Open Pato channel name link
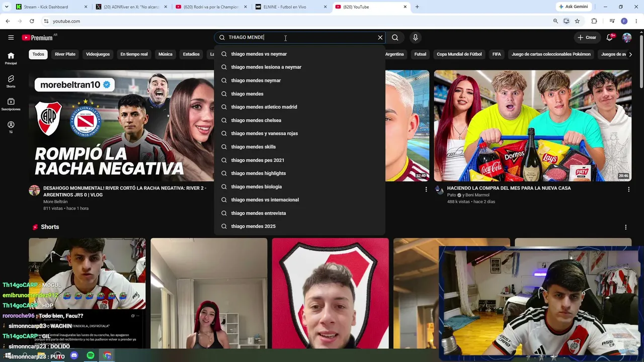The image size is (644, 362). 452,195
